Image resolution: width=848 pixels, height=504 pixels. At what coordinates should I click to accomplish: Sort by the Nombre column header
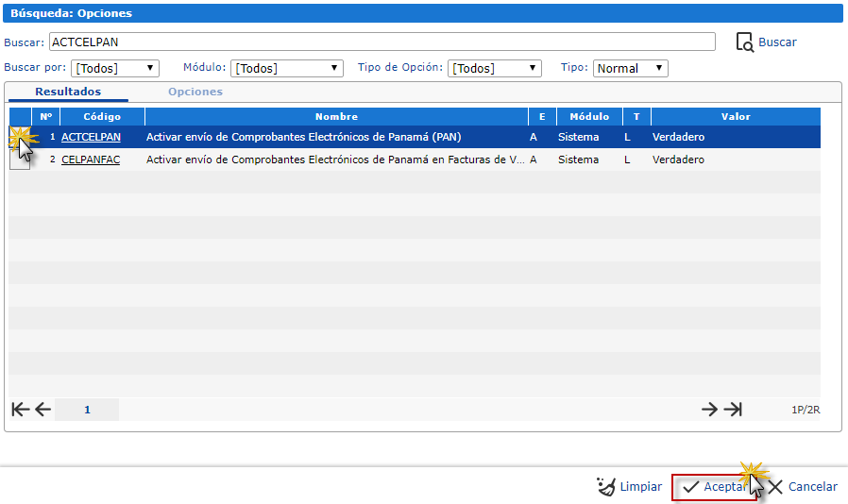click(x=336, y=116)
